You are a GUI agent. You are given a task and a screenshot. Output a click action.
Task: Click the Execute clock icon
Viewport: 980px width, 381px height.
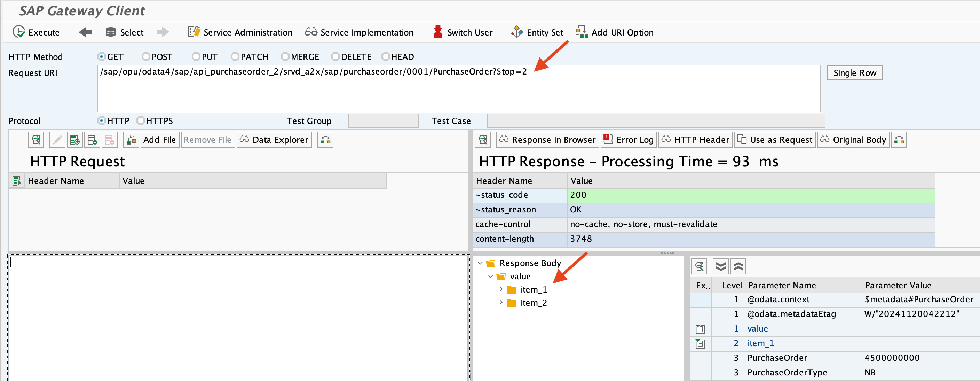pos(18,32)
